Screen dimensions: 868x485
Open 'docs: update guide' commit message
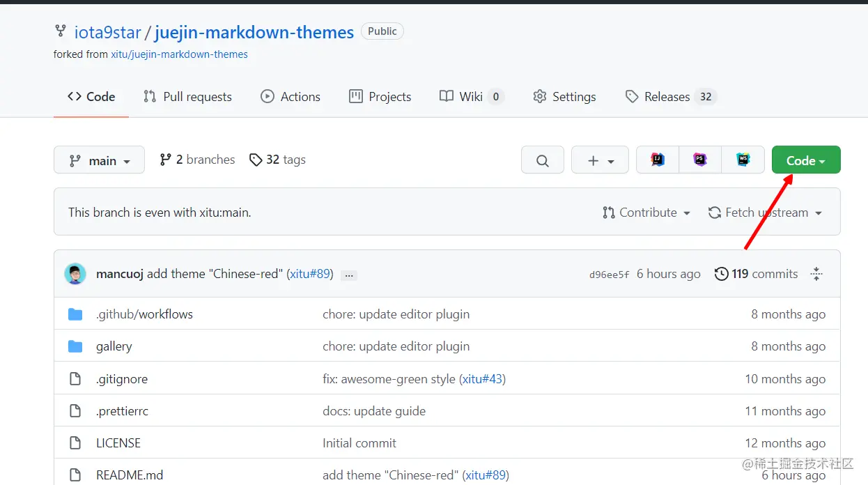pos(374,411)
